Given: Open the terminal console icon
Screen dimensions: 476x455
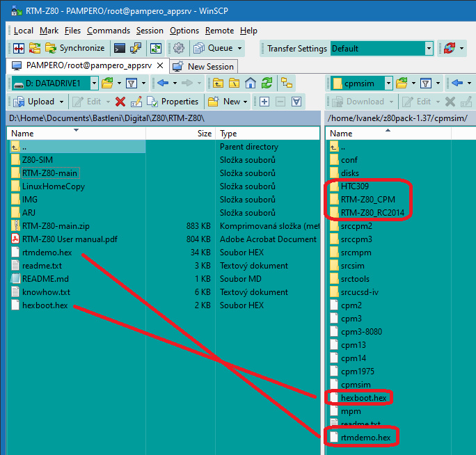Looking at the screenshot, I should [x=119, y=48].
